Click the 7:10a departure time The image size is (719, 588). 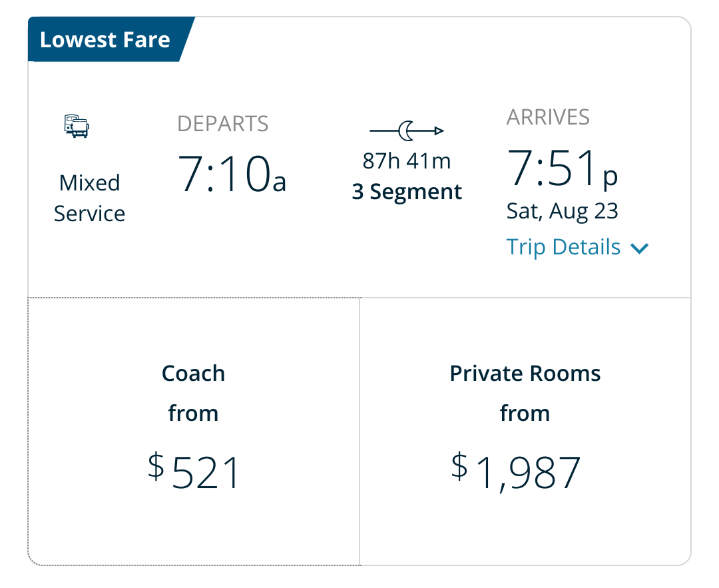[232, 174]
